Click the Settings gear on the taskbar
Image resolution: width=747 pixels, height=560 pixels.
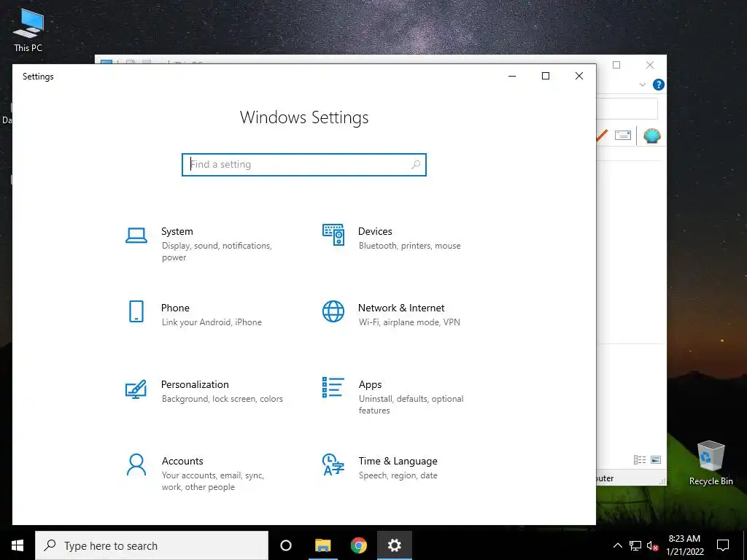tap(395, 545)
